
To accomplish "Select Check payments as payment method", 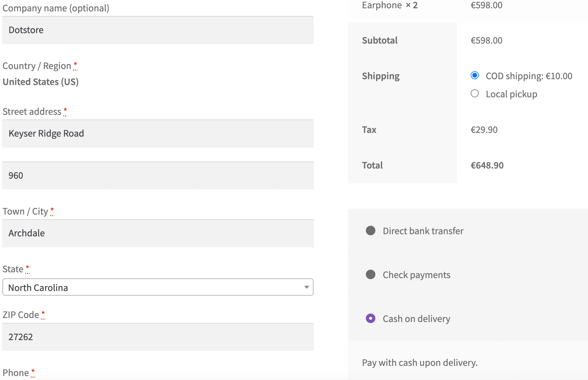I will (x=370, y=275).
